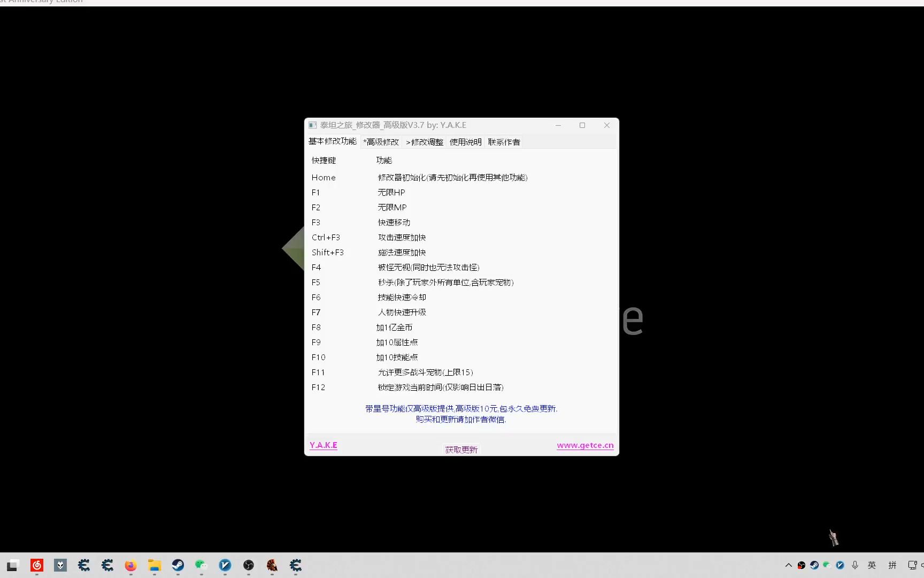
Task: Click the OBS recording icon in the tray
Action: [802, 565]
